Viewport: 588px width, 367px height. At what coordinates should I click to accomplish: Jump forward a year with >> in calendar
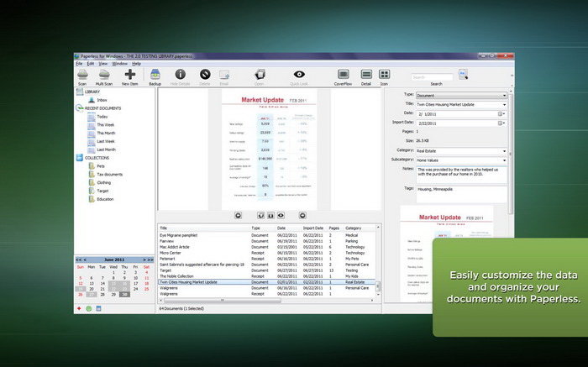click(x=150, y=260)
